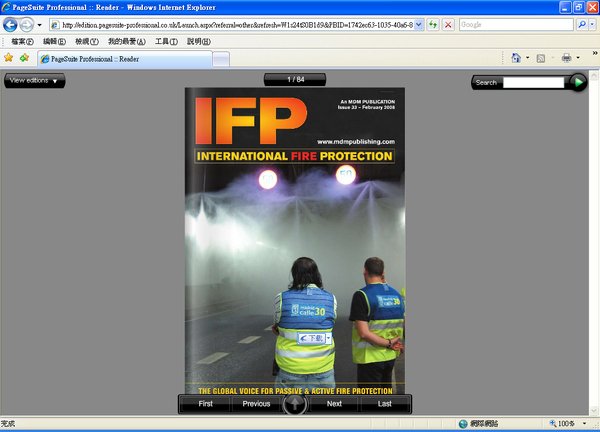
Task: Click the RSS feeds icon
Action: pos(541,58)
